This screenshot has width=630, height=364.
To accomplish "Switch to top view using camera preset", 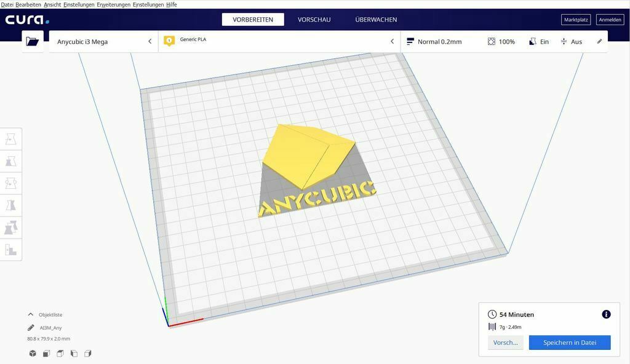I will [60, 354].
